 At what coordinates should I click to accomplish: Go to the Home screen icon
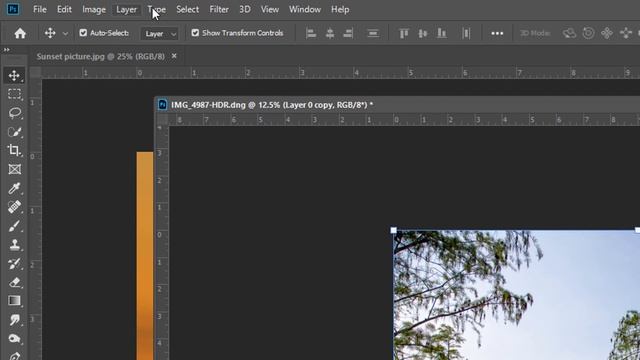coord(20,33)
